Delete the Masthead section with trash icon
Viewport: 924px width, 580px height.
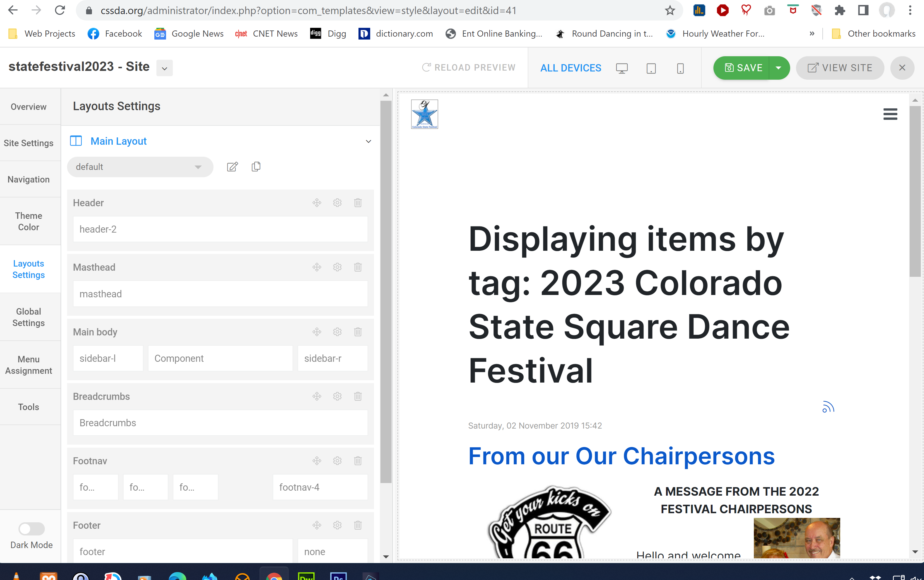(358, 267)
